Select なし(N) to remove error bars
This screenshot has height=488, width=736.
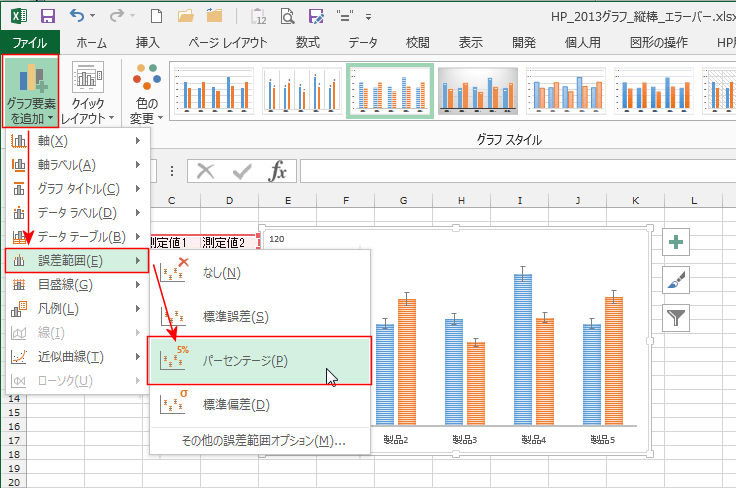pos(221,272)
